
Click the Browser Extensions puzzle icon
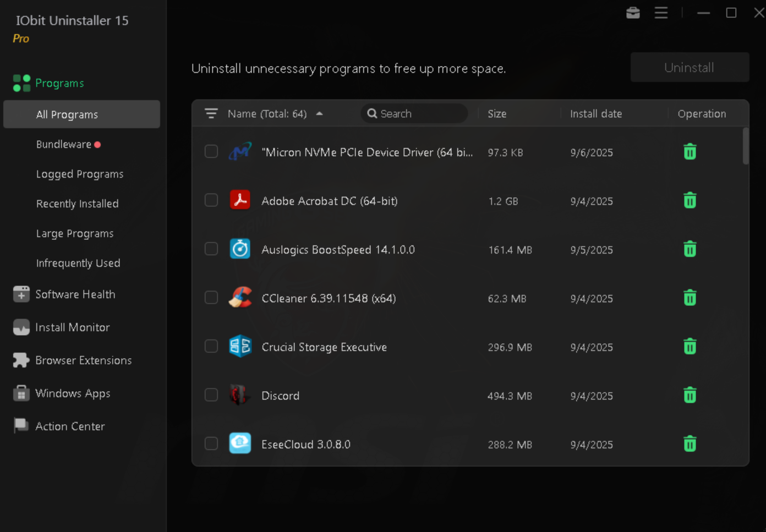[x=21, y=360]
